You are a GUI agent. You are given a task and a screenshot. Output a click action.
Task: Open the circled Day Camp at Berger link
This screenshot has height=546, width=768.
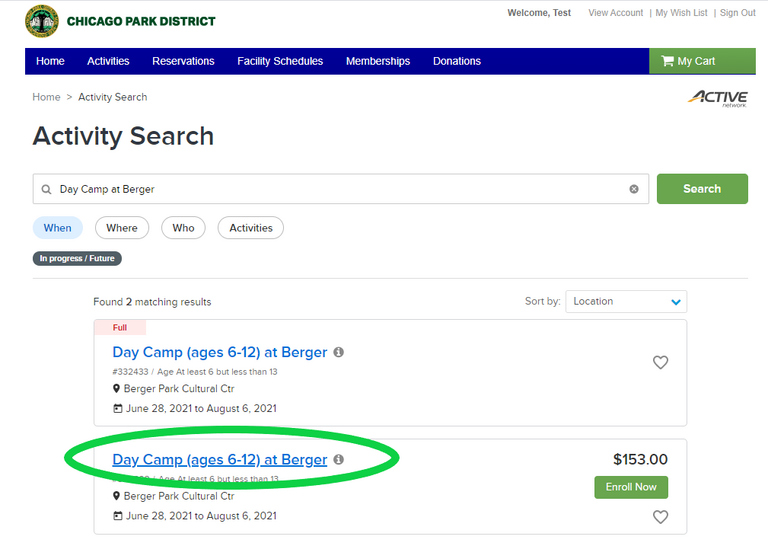[220, 460]
